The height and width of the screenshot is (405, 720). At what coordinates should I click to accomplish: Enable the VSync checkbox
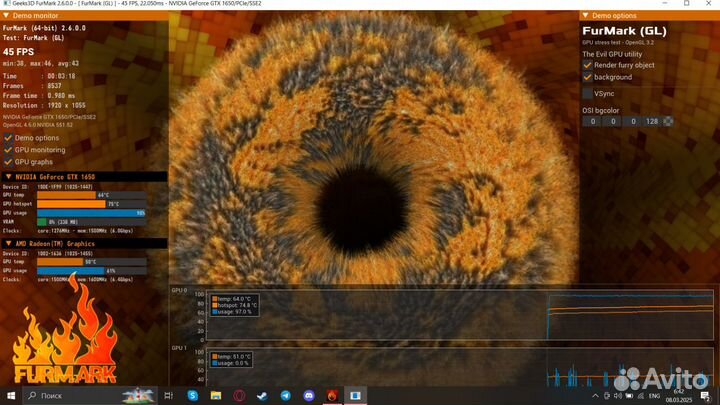588,93
